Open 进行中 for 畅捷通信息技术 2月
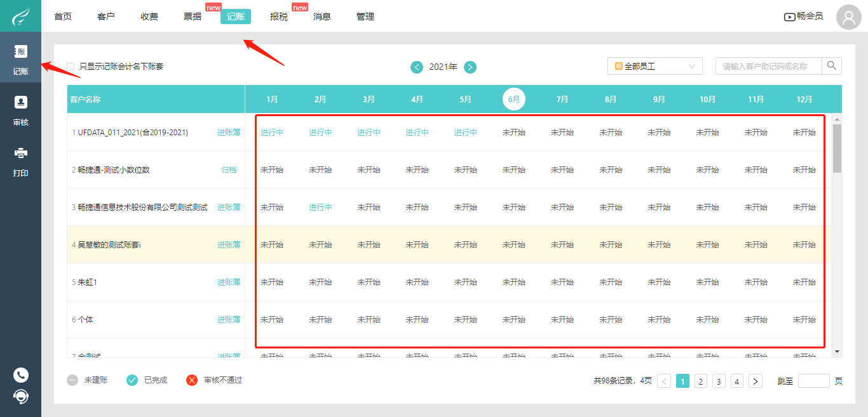The width and height of the screenshot is (868, 417). [320, 208]
